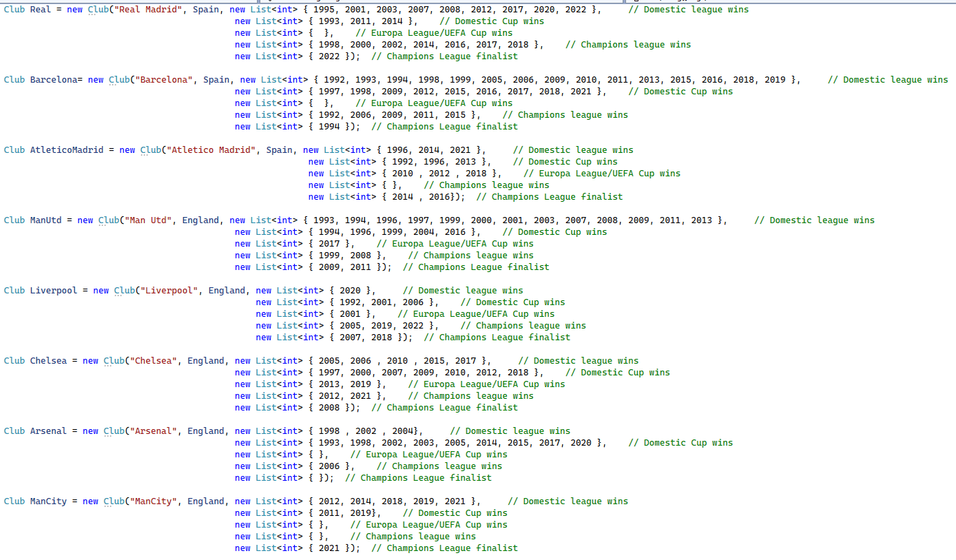Click the "Chelsea" string in the constructor
956x560 pixels.
[151, 361]
